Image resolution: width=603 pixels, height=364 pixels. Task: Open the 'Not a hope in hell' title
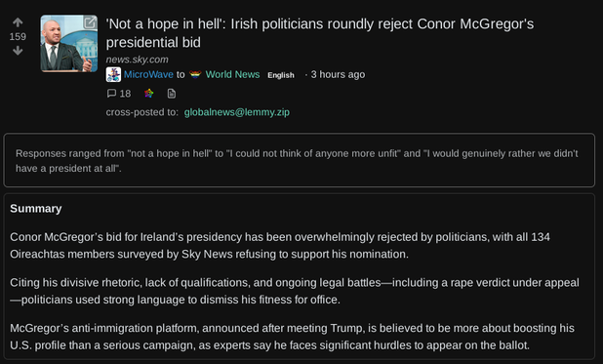[x=320, y=33]
